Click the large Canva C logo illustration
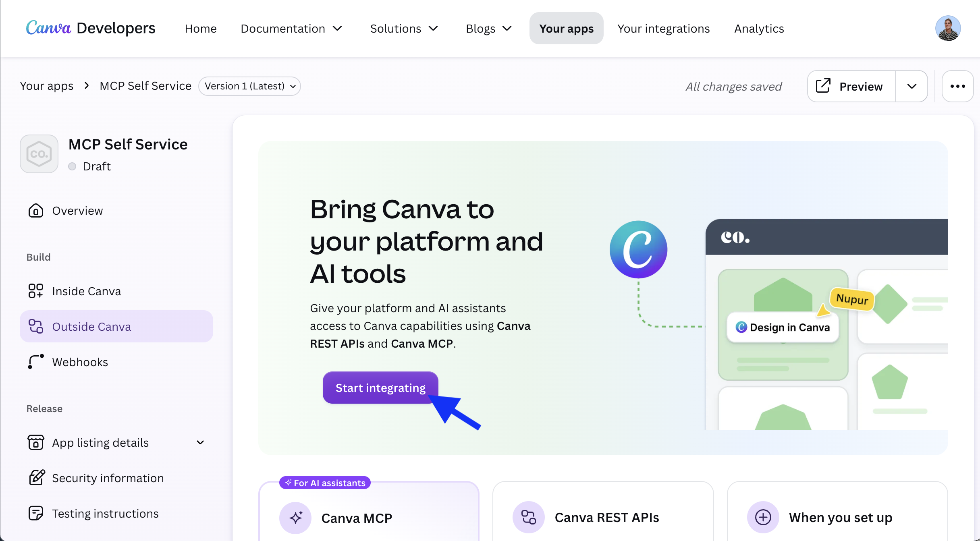 [638, 249]
